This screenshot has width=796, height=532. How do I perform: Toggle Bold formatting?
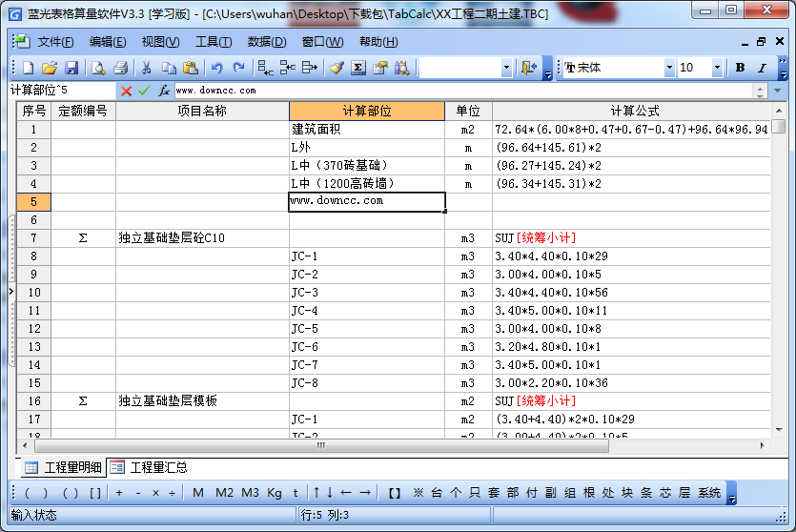pos(740,69)
